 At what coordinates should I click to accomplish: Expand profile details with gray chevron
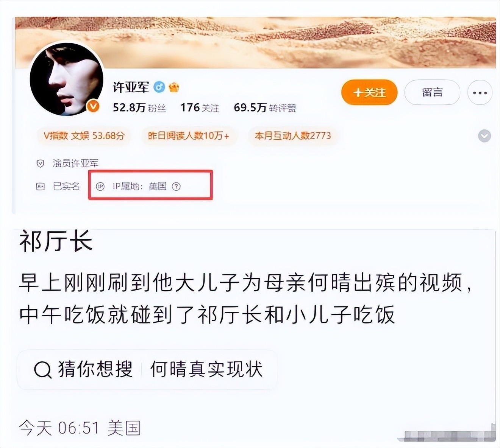tap(484, 136)
